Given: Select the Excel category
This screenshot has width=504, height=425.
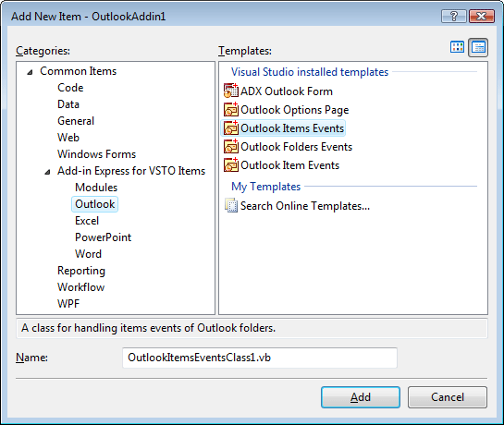Looking at the screenshot, I should [x=87, y=221].
